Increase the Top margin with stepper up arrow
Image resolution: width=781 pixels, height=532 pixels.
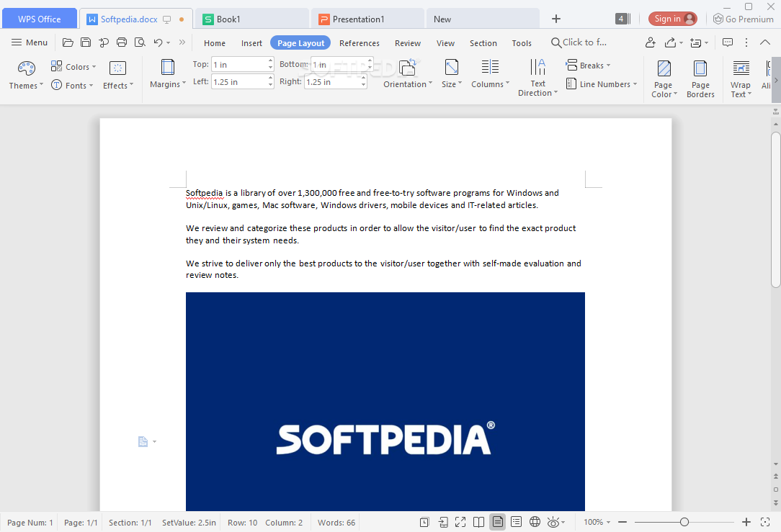(x=270, y=60)
